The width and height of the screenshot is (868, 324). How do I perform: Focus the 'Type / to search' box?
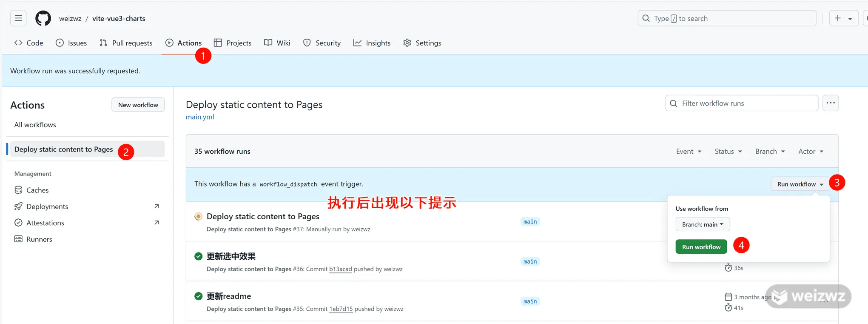(x=727, y=18)
